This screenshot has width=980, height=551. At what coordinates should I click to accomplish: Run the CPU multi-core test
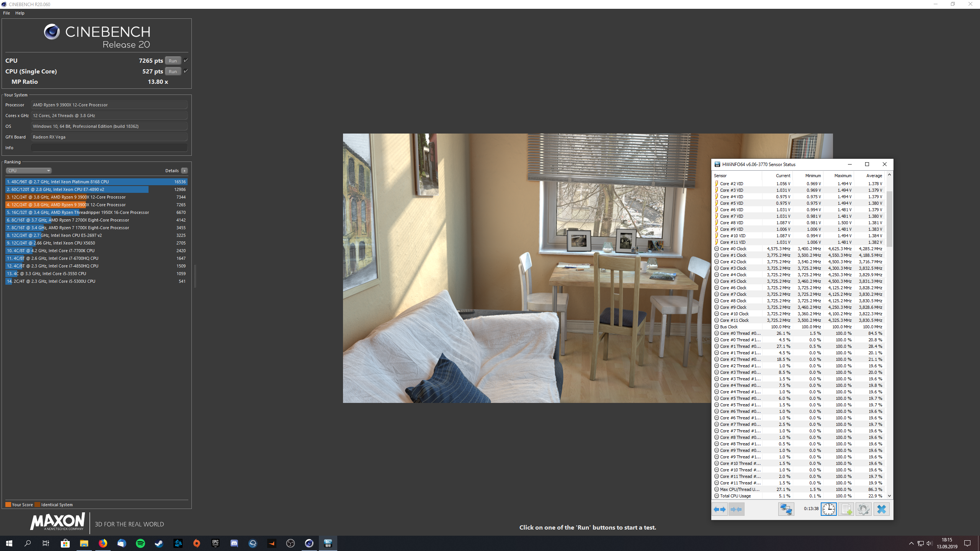coord(173,60)
